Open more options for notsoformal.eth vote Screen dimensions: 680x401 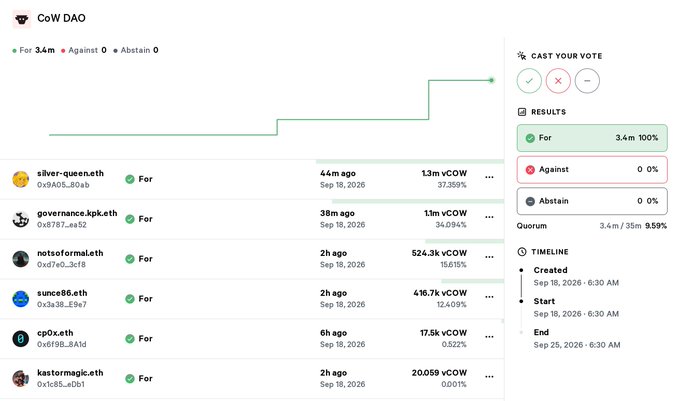coord(489,257)
